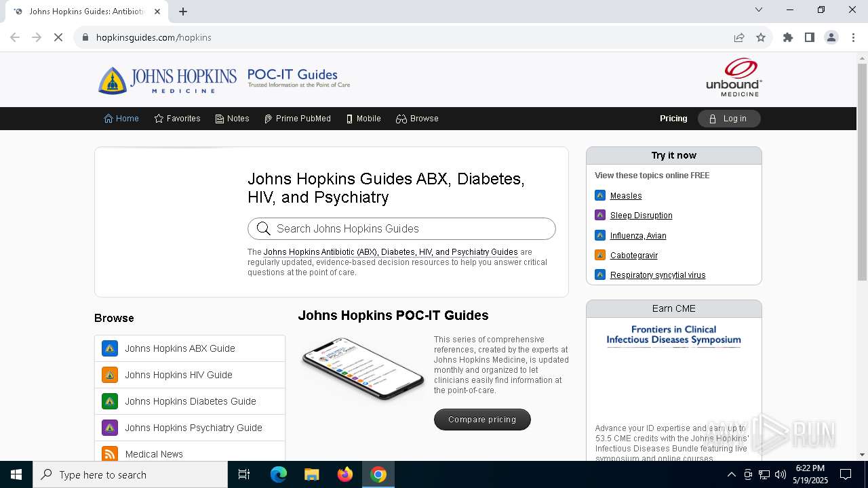Focus the Search Johns Hopkins Guides field

point(401,228)
